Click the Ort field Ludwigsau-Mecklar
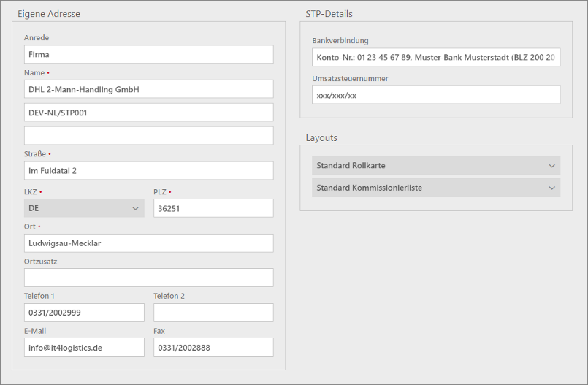Image resolution: width=588 pixels, height=385 pixels. click(x=148, y=243)
